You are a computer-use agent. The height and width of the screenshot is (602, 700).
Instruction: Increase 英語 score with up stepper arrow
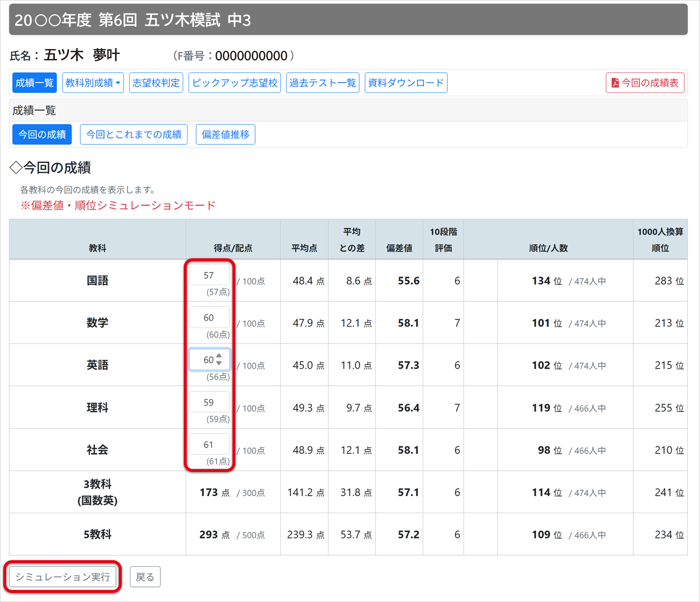[x=219, y=356]
